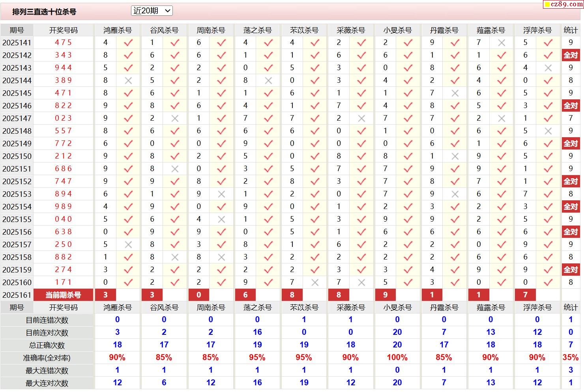Click the red check for 荡之杀号 in row 2025152
Image resolution: width=584 pixels, height=392 pixels.
coord(268,181)
